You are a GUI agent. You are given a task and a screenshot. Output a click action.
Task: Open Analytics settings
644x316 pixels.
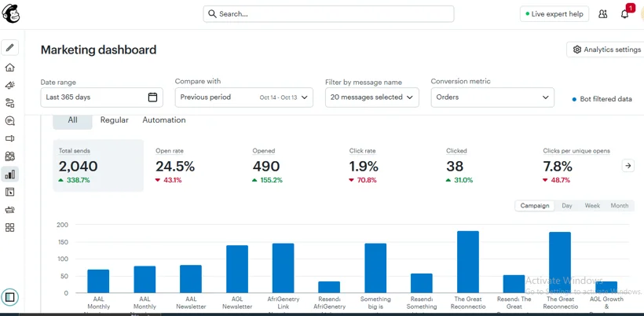pos(606,50)
